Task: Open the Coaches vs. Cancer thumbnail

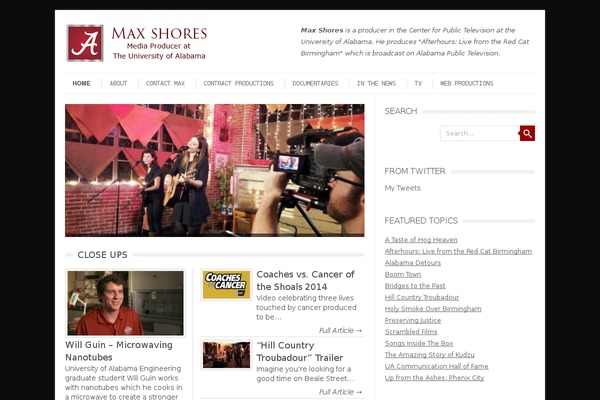Action: [x=226, y=284]
